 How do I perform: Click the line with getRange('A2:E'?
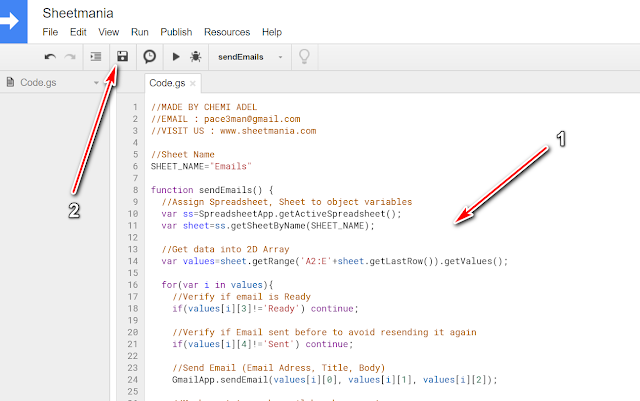[x=335, y=261]
